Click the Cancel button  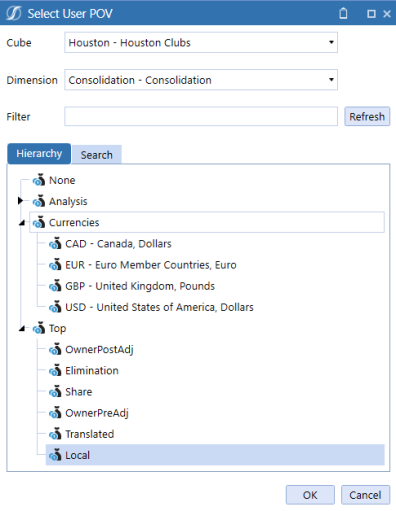click(365, 495)
